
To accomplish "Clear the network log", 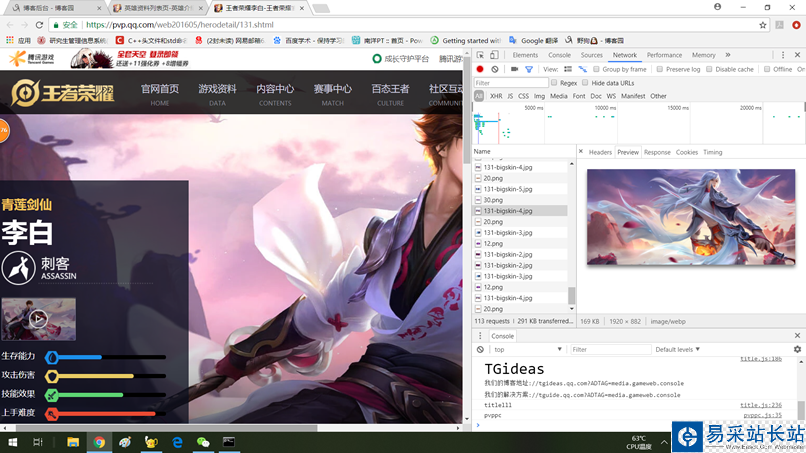I will tap(494, 69).
